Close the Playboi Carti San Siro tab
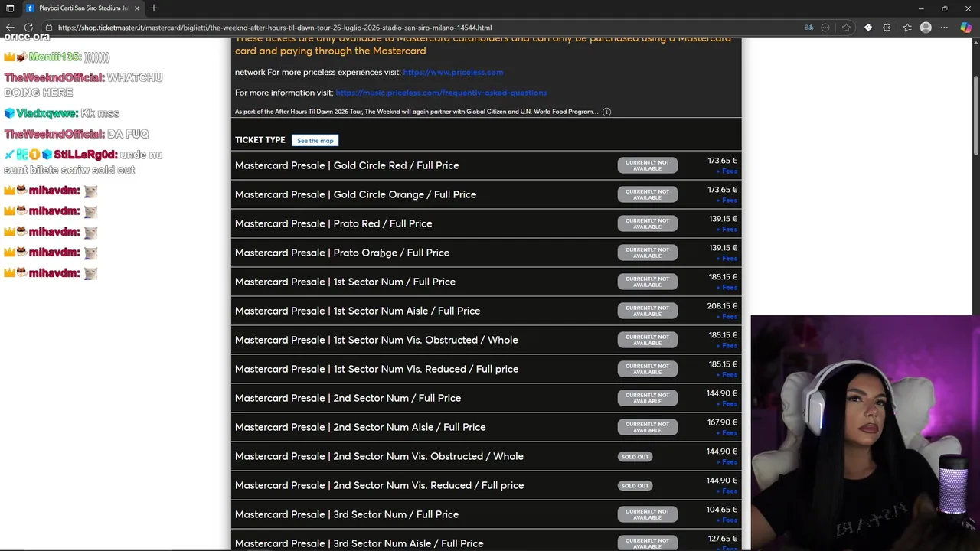 [137, 8]
